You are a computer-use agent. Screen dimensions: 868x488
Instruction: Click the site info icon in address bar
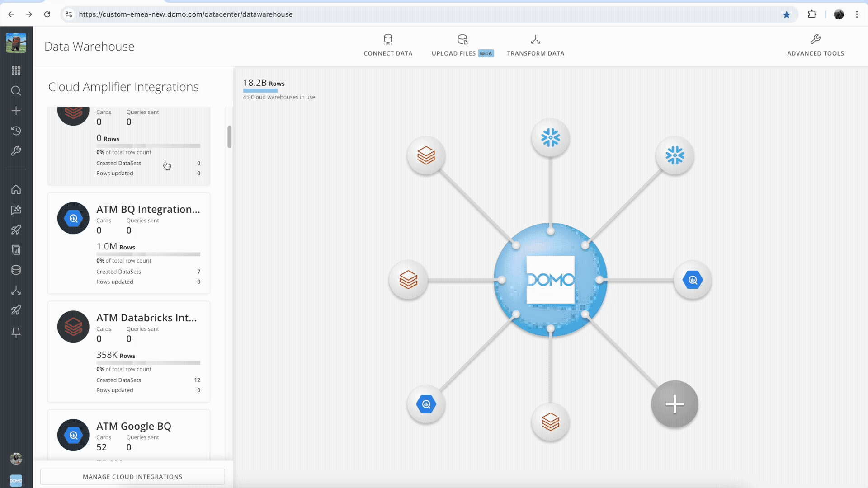click(69, 14)
